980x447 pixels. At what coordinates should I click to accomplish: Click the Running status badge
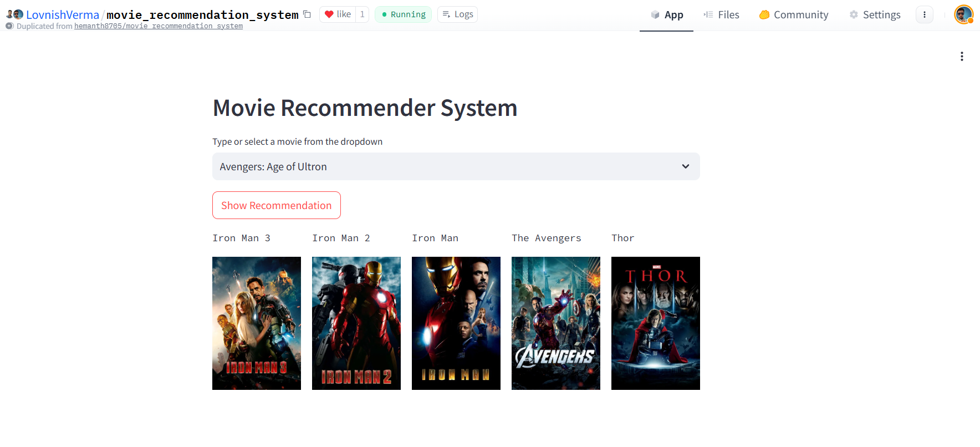[403, 14]
